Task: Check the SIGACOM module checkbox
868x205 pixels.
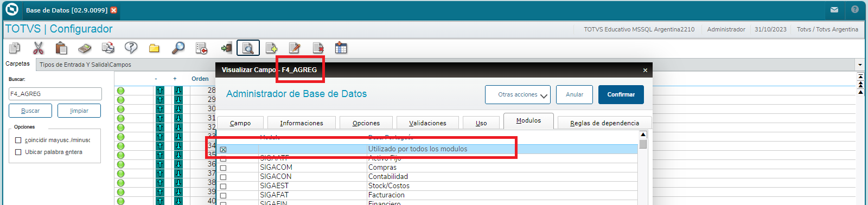Action: click(223, 168)
